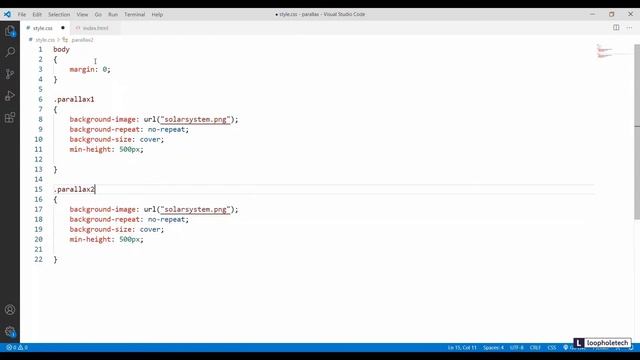Click the 'body' selector on line 1
Viewport: 640px width, 360px height.
click(61, 49)
